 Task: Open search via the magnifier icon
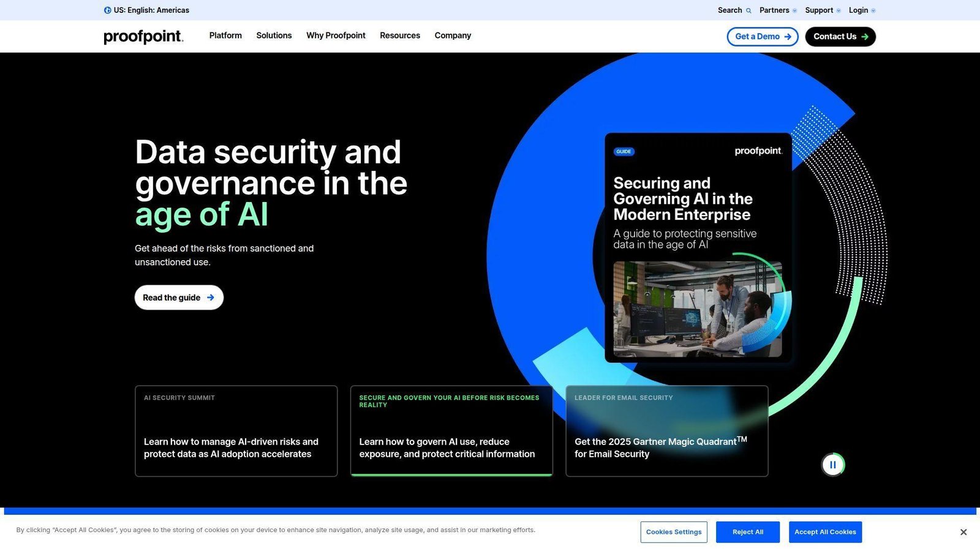[x=748, y=10]
